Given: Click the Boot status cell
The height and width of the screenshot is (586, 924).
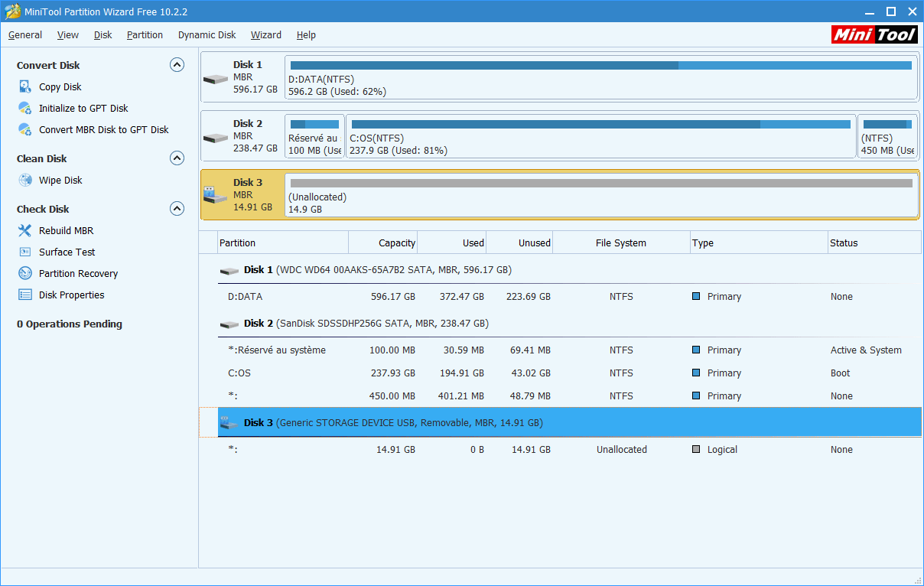Looking at the screenshot, I should (x=841, y=373).
